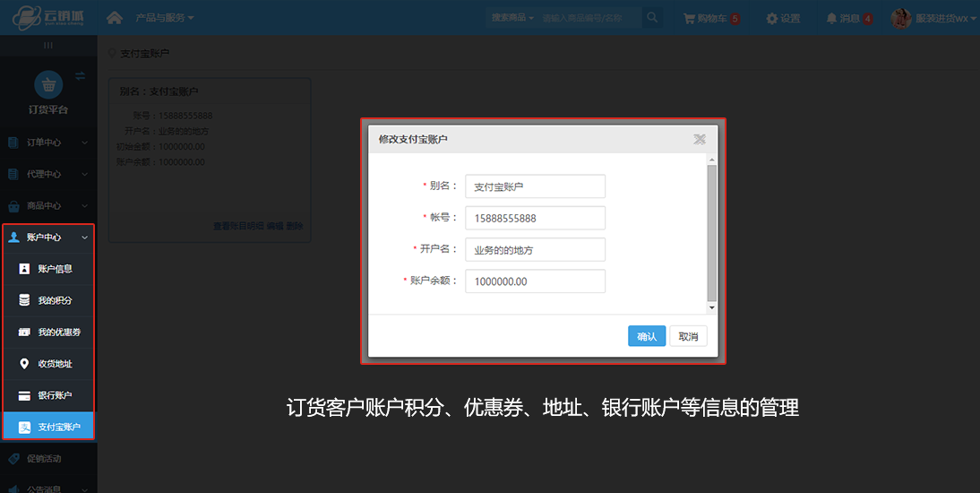
Task: Click the 账户余额 input field
Action: [x=535, y=281]
